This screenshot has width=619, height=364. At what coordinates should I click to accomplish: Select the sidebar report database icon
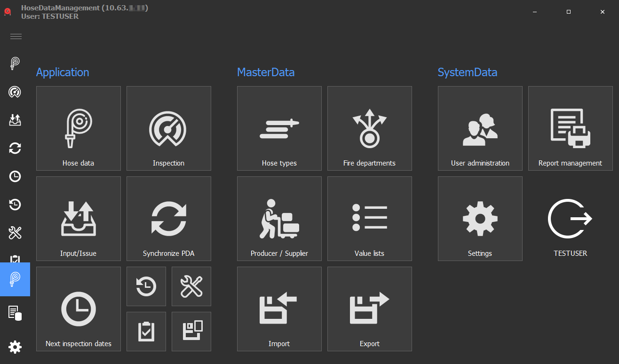(15, 313)
